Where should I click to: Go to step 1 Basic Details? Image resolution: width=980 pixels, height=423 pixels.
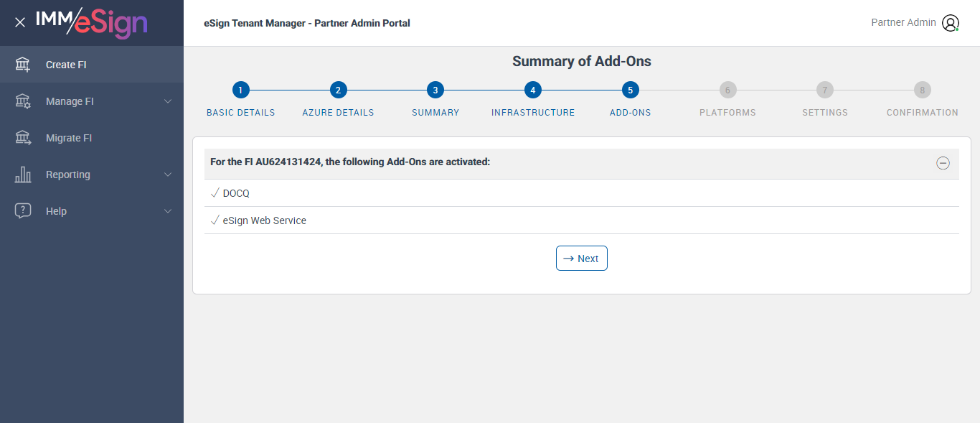(x=240, y=90)
